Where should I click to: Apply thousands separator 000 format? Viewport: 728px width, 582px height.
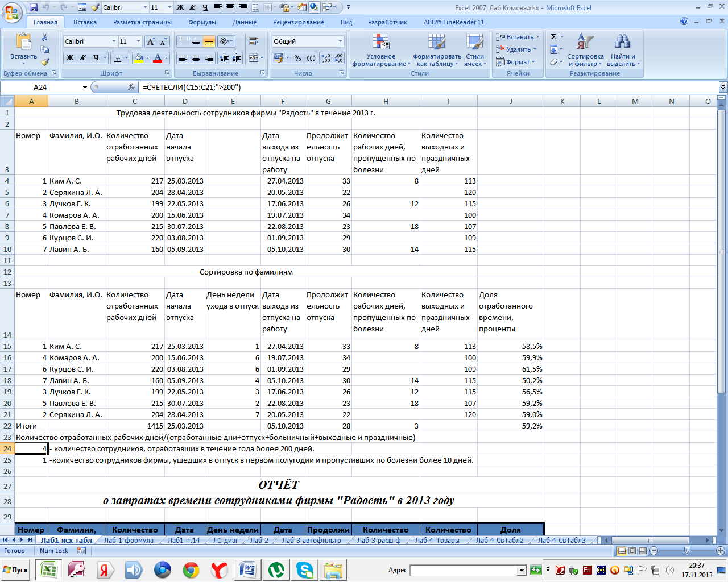pyautogui.click(x=311, y=58)
